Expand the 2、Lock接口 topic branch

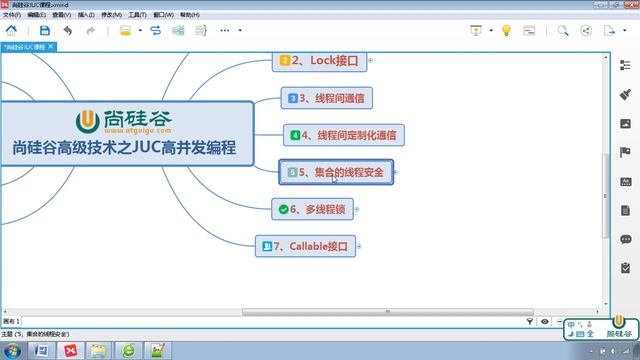coord(371,60)
